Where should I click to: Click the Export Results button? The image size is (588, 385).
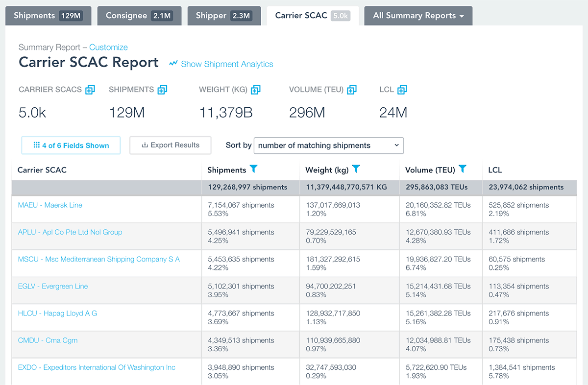click(170, 145)
